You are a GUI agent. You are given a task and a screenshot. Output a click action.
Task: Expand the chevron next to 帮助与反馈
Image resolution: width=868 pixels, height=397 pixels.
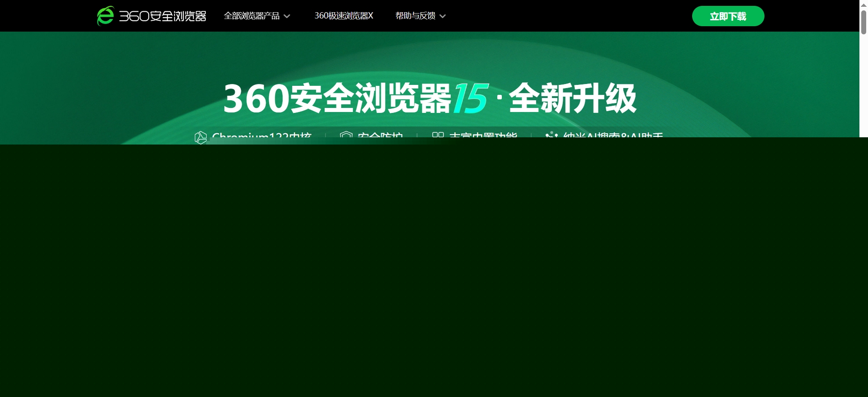coord(443,16)
